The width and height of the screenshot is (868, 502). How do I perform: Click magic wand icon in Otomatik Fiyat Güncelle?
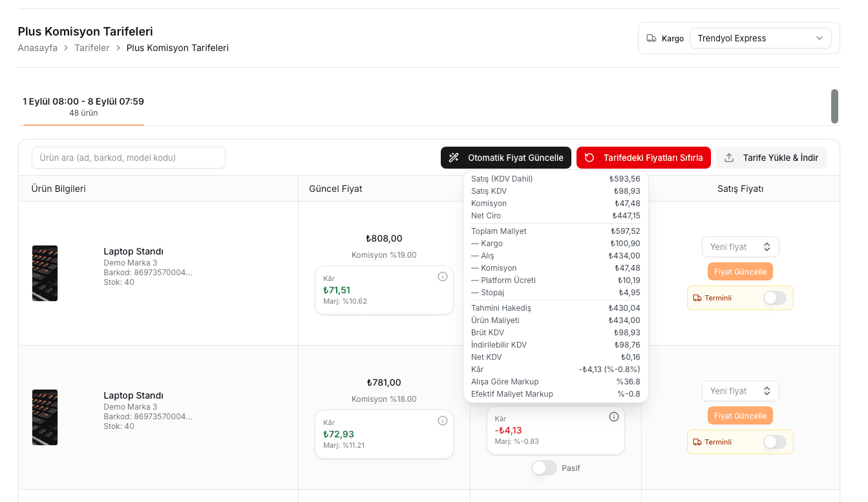pos(454,158)
